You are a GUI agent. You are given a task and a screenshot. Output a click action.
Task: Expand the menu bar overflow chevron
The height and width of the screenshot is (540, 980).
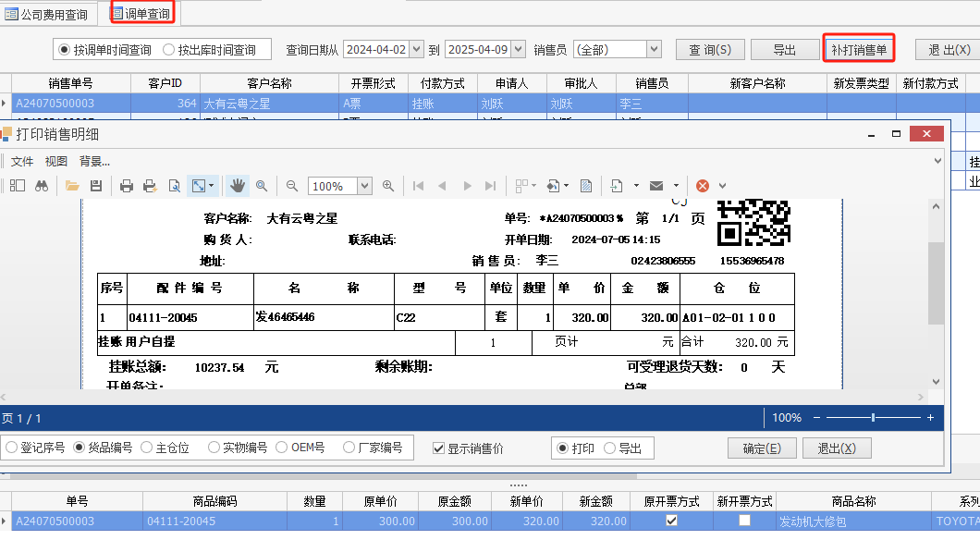coord(937,161)
